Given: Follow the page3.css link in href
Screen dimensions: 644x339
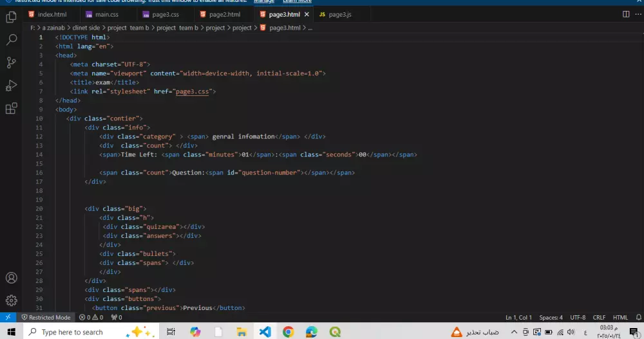Looking at the screenshot, I should pyautogui.click(x=192, y=91).
